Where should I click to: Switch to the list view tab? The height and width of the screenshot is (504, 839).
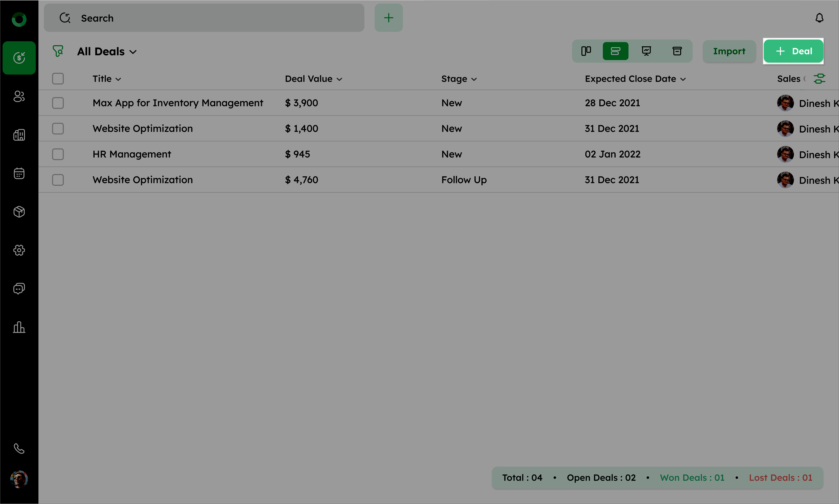click(615, 51)
